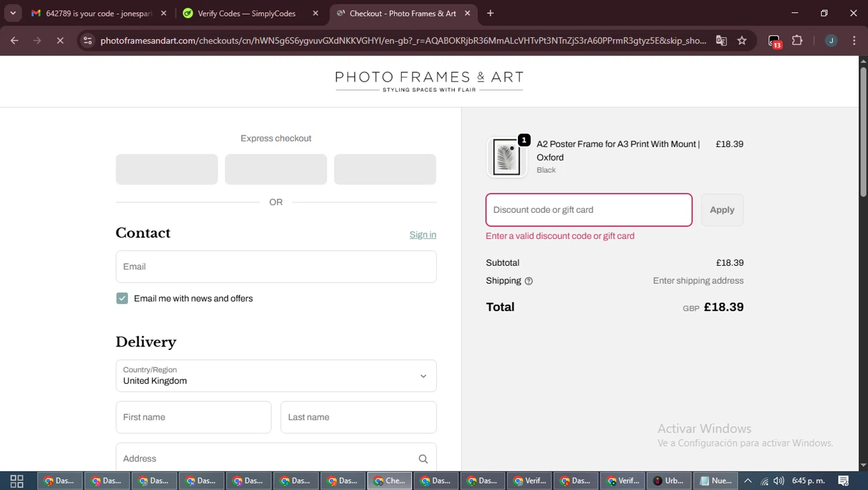
Task: Click the 'Enter shipping address' text
Action: tap(698, 281)
